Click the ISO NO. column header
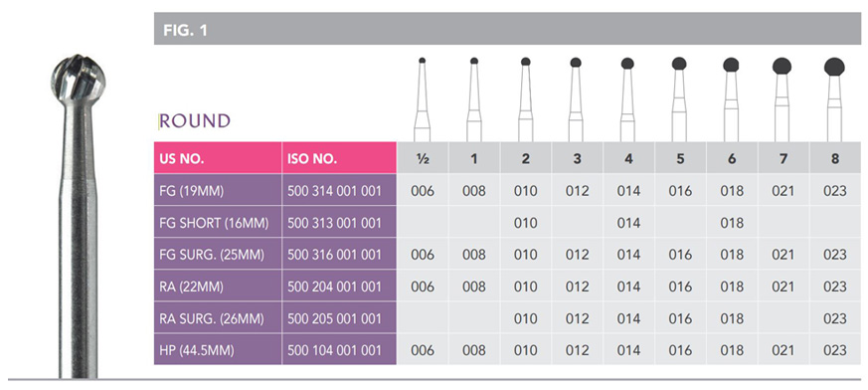Viewport: 868px width, 390px height. pyautogui.click(x=339, y=158)
